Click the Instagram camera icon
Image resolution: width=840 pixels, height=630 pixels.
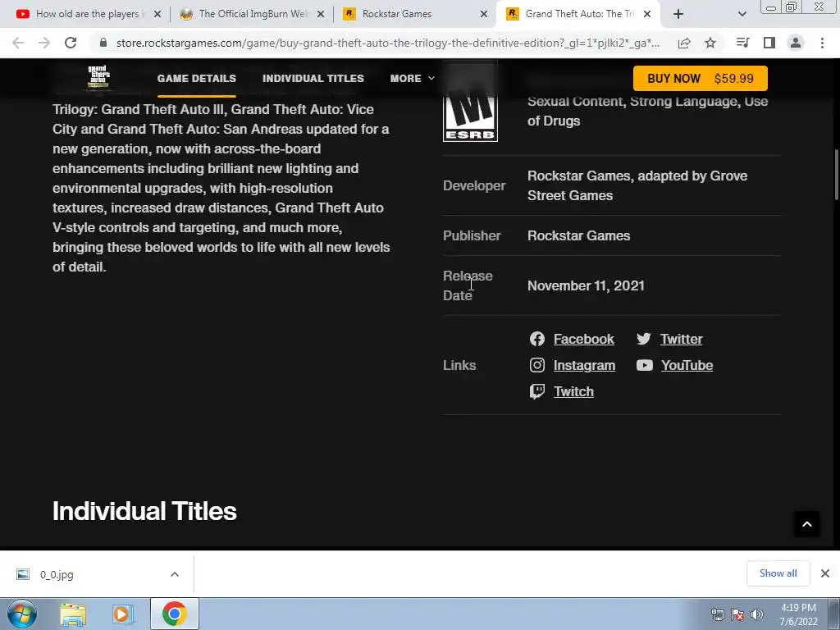536,365
